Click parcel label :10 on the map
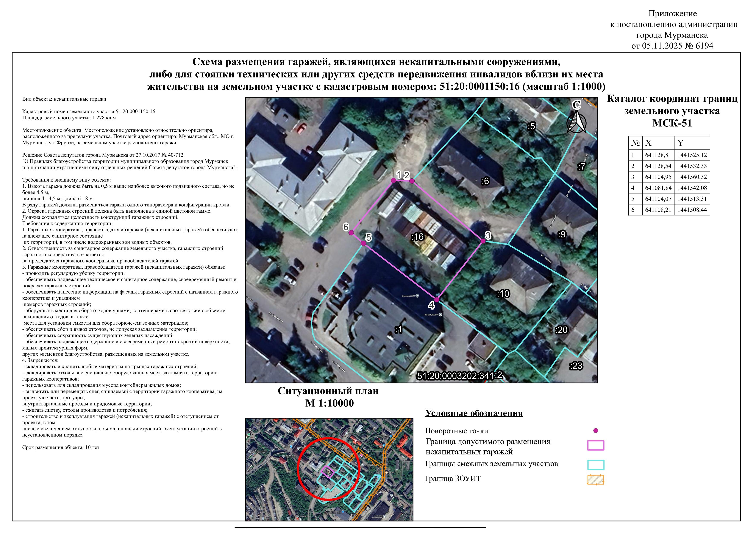 pos(503,294)
